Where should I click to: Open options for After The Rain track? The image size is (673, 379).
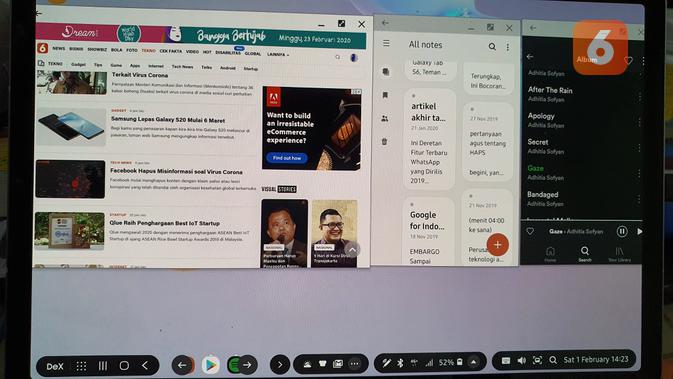[640, 97]
